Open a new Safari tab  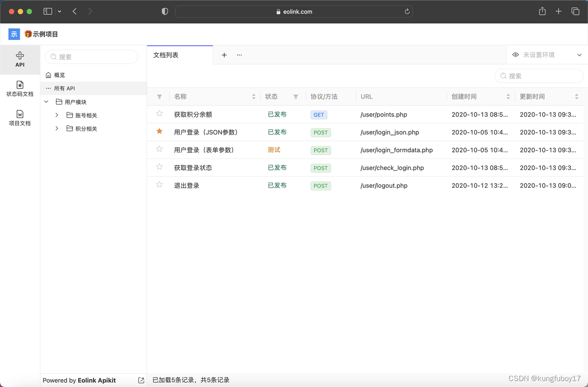pyautogui.click(x=559, y=11)
